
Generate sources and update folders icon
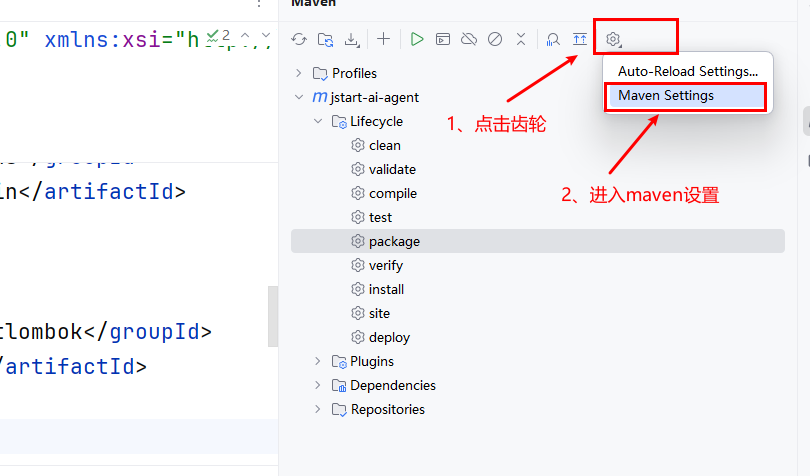(325, 39)
